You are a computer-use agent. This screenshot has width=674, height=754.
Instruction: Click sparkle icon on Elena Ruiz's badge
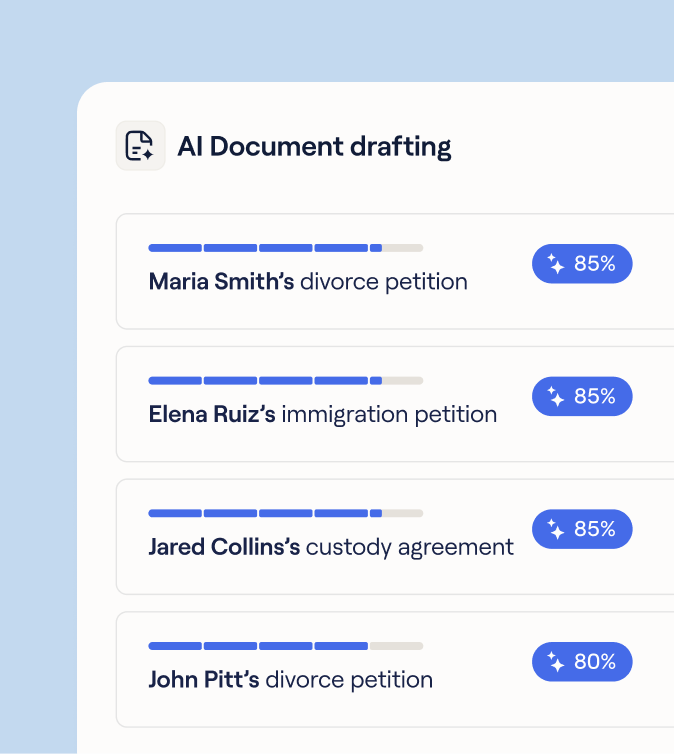pyautogui.click(x=556, y=397)
